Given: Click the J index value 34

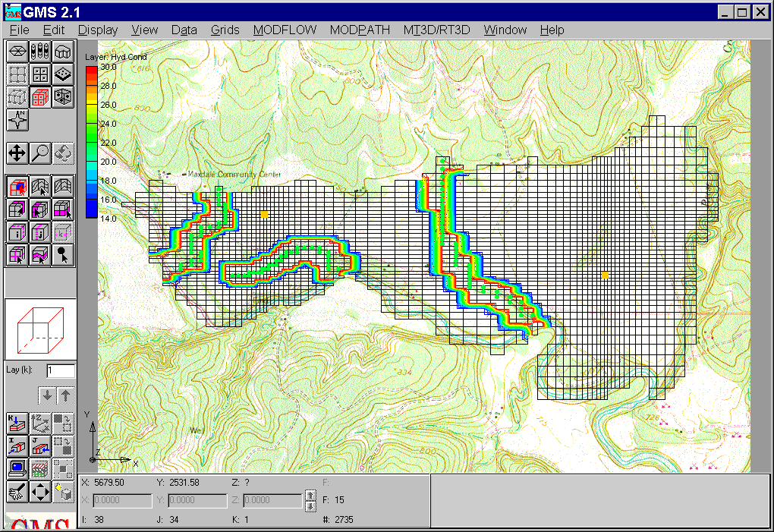Looking at the screenshot, I should (174, 520).
